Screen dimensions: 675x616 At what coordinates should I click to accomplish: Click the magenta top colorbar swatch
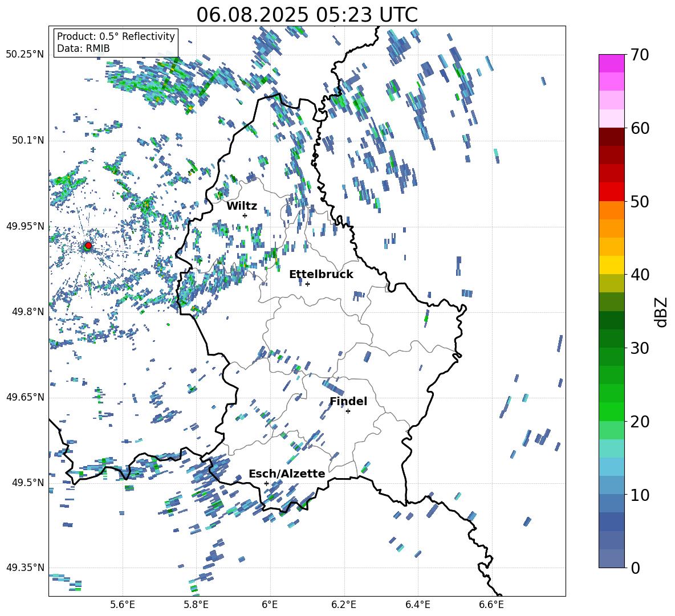[x=612, y=63]
